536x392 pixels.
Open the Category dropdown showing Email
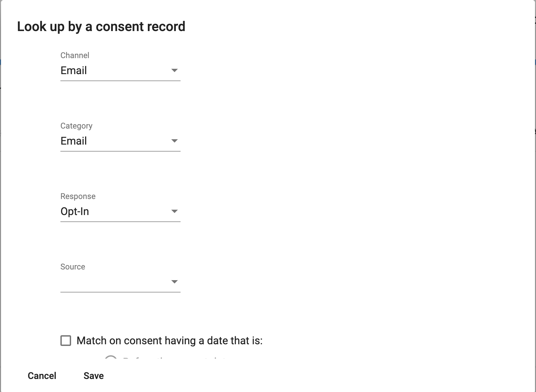point(120,141)
